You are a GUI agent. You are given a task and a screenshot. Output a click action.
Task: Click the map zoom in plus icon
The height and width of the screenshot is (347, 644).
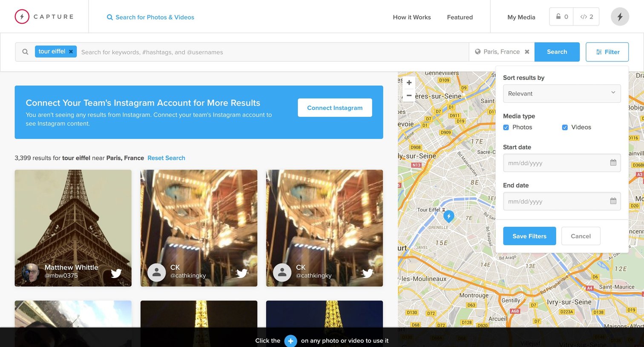[409, 83]
